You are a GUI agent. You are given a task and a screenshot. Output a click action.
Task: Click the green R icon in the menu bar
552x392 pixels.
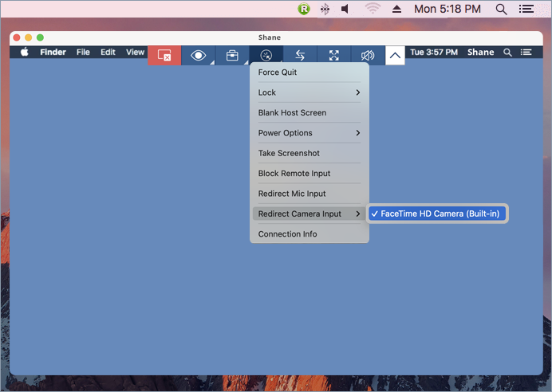304,9
